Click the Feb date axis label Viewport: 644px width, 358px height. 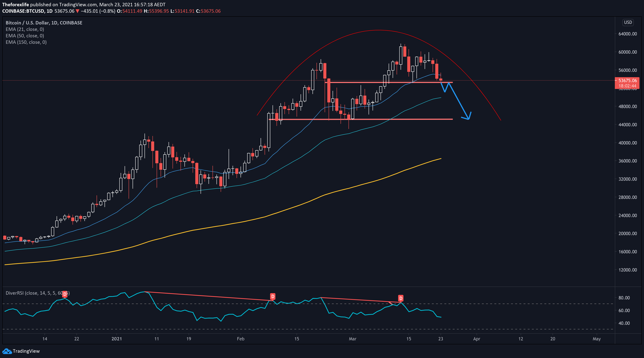pos(241,339)
